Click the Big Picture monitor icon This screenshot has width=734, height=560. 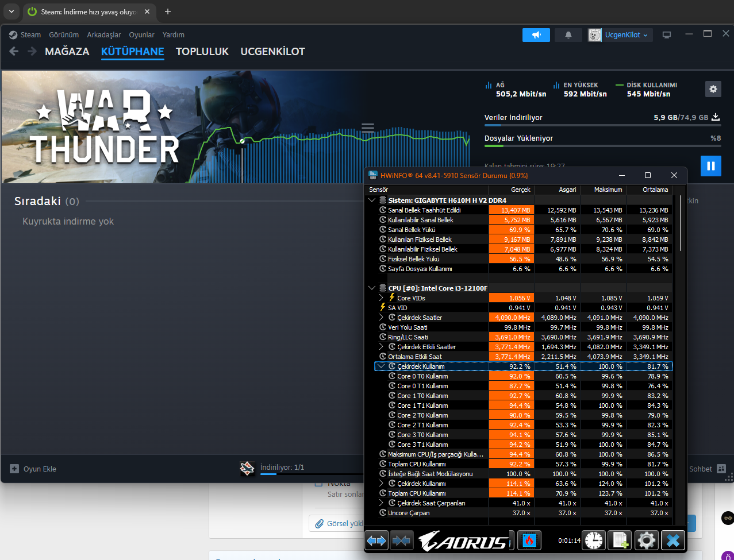(667, 35)
